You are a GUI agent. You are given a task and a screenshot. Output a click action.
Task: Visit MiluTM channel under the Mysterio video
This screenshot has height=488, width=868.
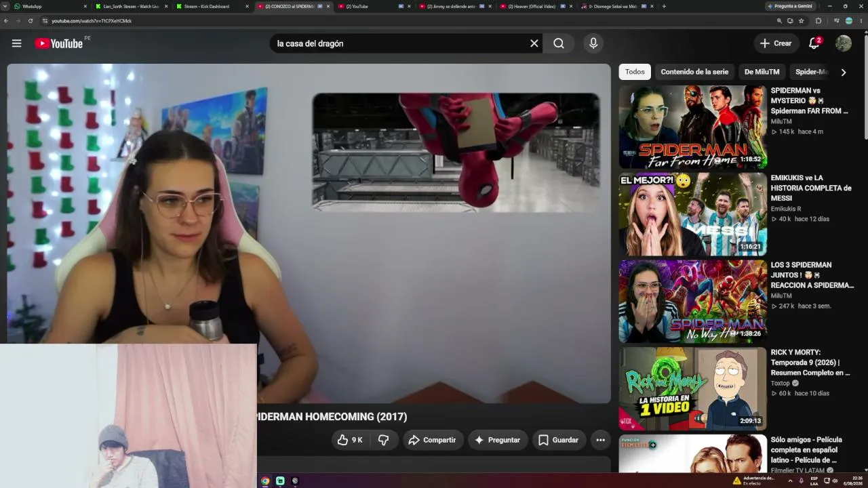coord(781,121)
